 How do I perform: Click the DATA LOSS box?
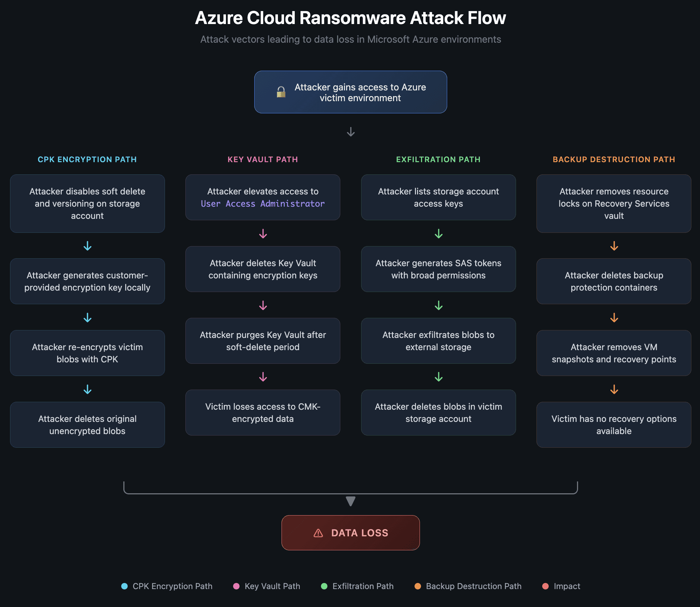(351, 533)
